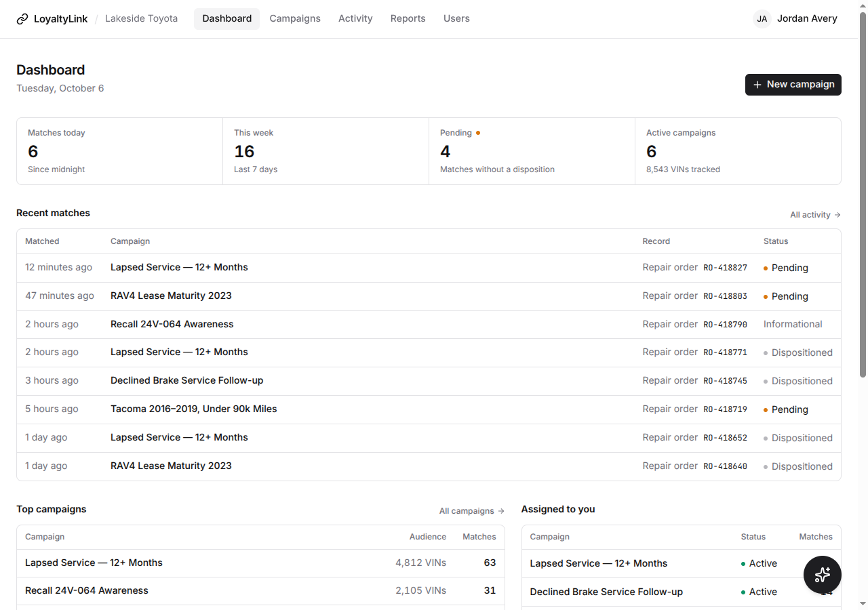Click the Active campaigns stat card
This screenshot has width=868, height=610.
(738, 151)
